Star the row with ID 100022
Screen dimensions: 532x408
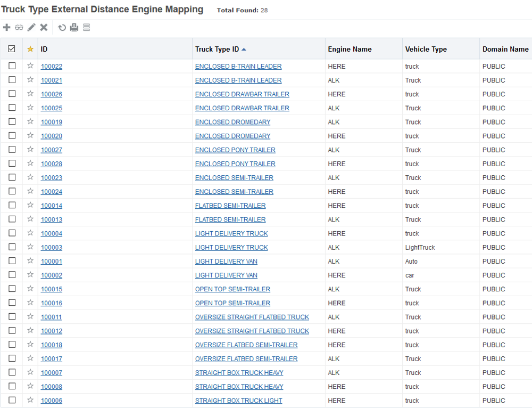tap(30, 66)
